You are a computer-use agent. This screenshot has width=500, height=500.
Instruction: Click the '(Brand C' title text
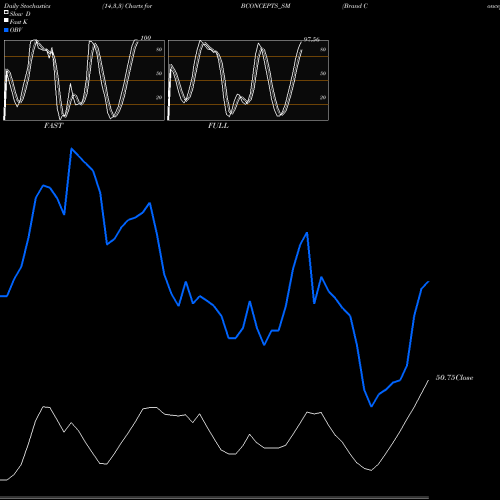point(355,6)
